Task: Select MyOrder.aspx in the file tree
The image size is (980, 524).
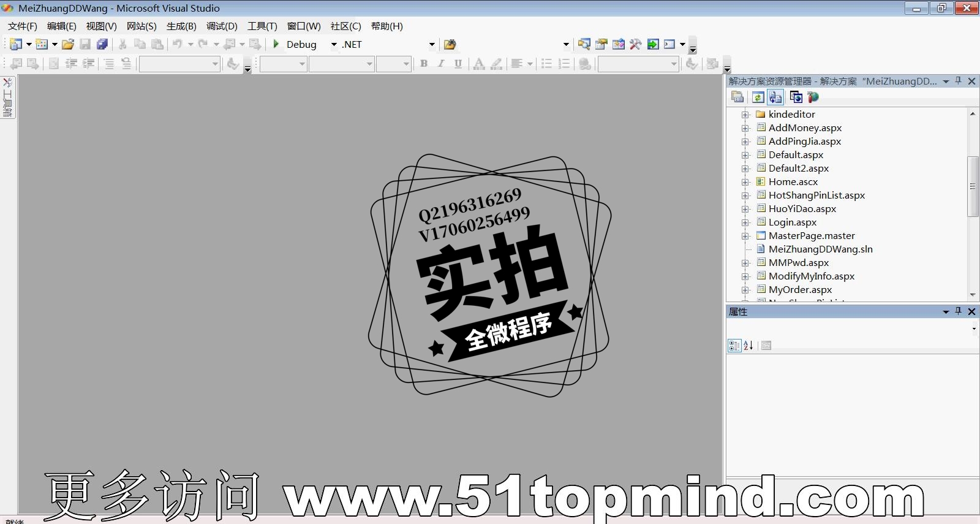Action: click(x=800, y=289)
